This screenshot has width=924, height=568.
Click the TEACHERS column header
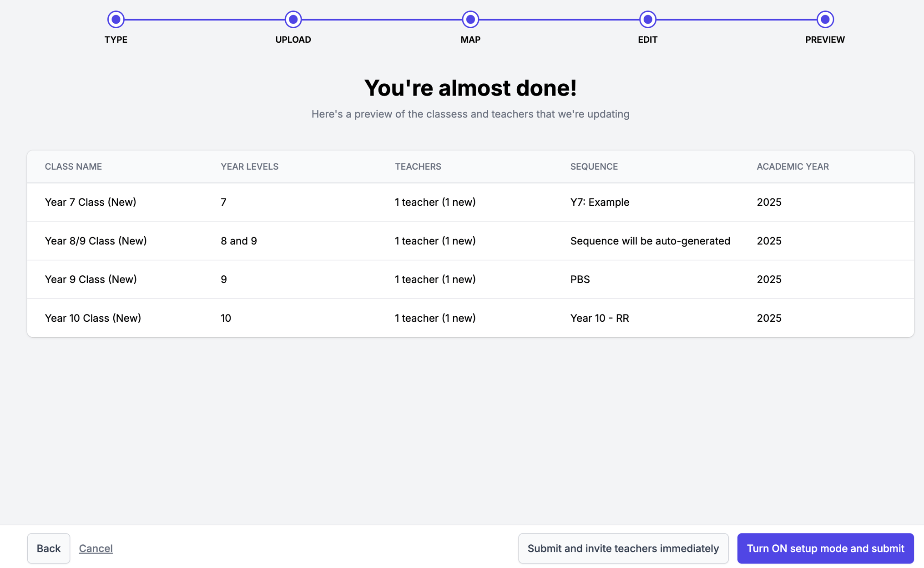(418, 167)
